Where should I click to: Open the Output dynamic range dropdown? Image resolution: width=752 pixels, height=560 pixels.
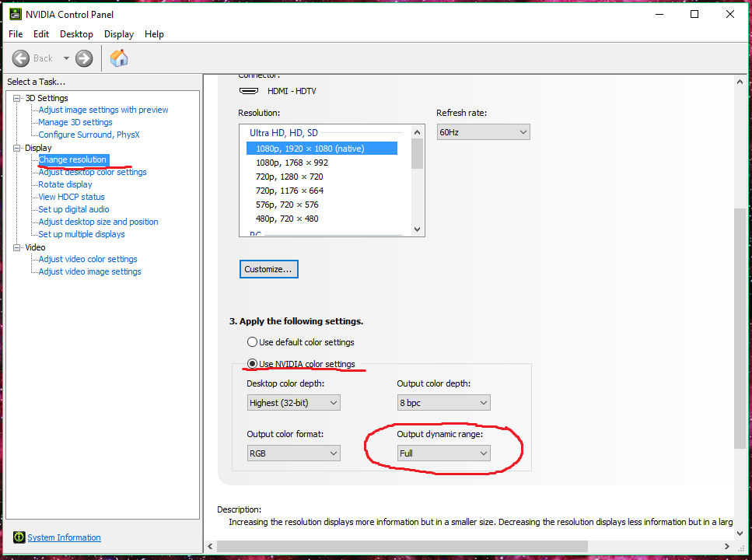tap(443, 453)
